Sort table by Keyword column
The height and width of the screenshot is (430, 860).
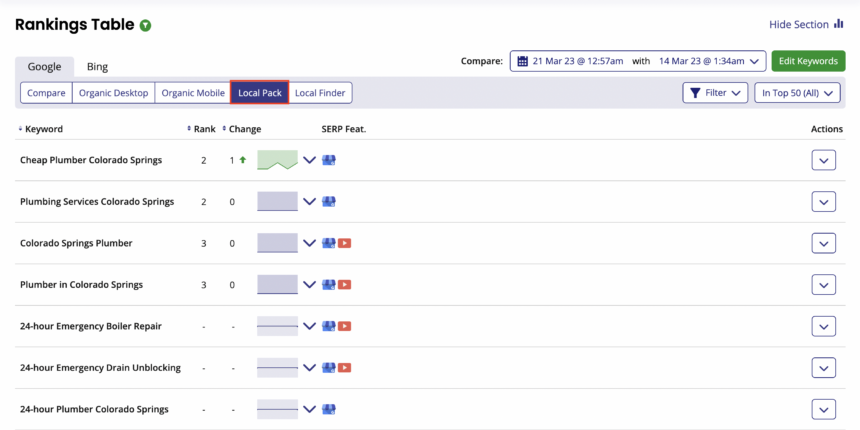42,129
